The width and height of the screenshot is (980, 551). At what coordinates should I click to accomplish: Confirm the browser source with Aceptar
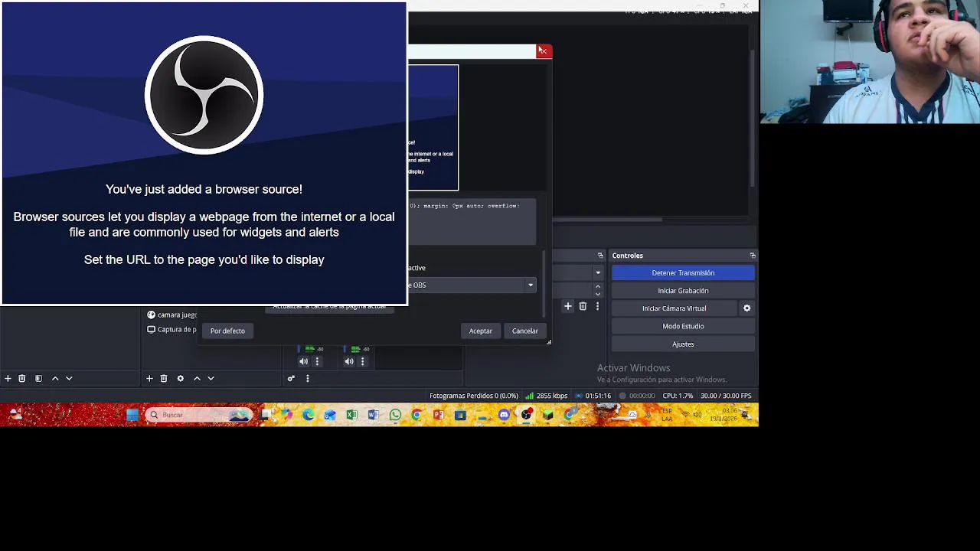(x=481, y=331)
